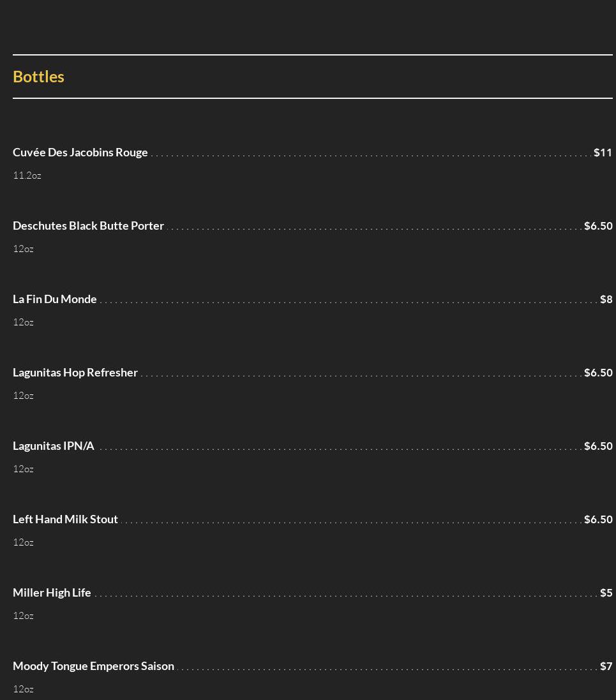
Task: Pick the Left Hand Milk Stout entry
Action: point(65,519)
